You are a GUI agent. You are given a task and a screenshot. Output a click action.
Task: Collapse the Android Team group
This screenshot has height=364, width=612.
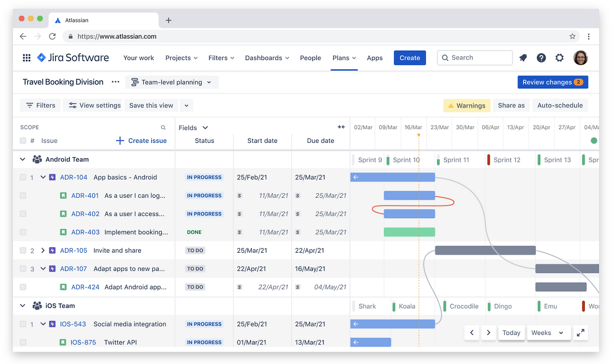click(22, 160)
